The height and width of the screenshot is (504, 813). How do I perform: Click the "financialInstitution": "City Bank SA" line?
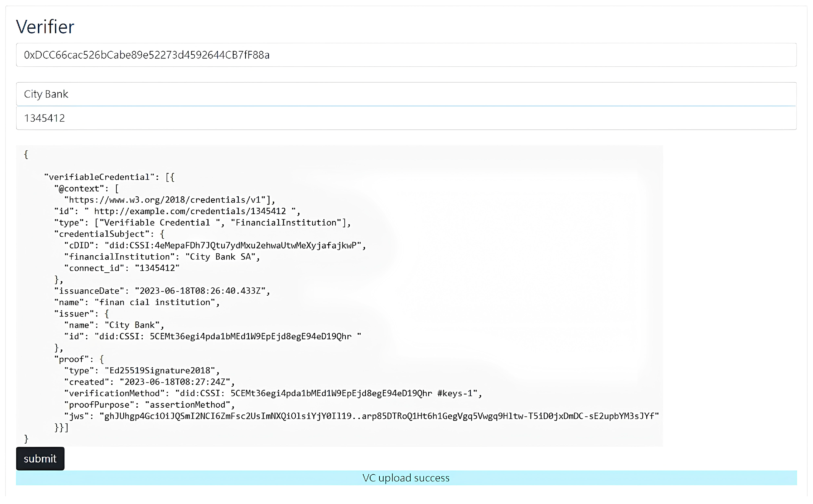pyautogui.click(x=162, y=257)
